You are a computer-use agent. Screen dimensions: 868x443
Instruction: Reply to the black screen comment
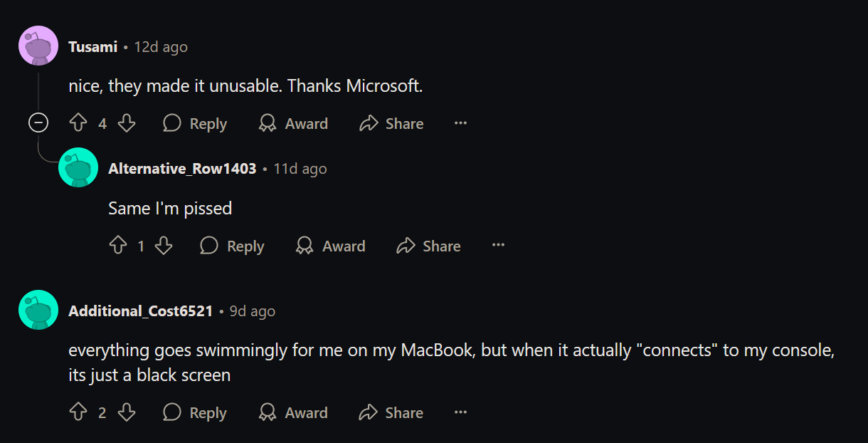(195, 412)
